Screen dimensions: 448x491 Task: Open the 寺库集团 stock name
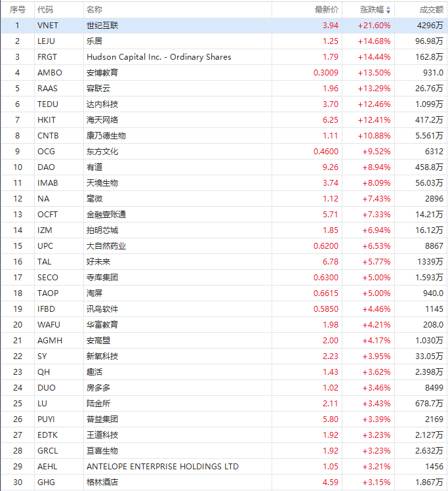coord(102,278)
